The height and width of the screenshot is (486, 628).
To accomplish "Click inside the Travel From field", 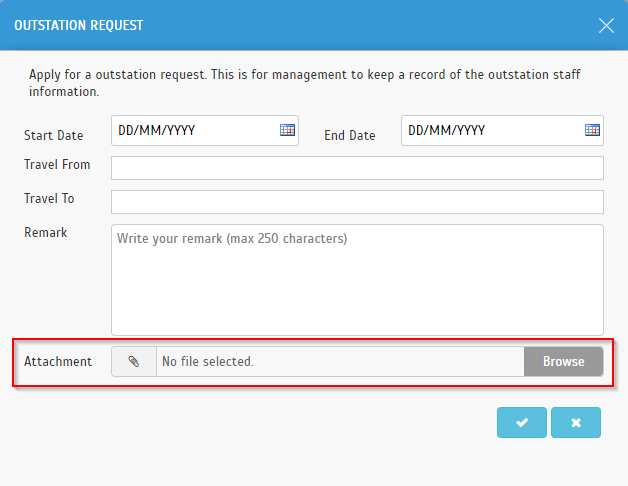I will click(357, 168).
